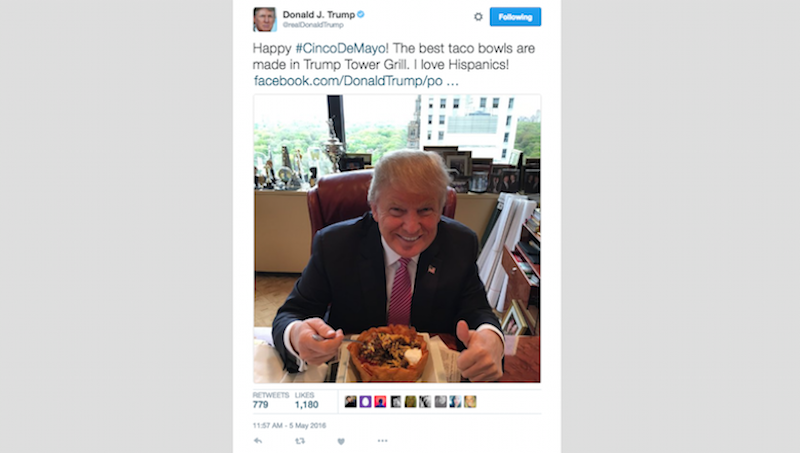Click the purple liker avatar thumbnail

365,401
